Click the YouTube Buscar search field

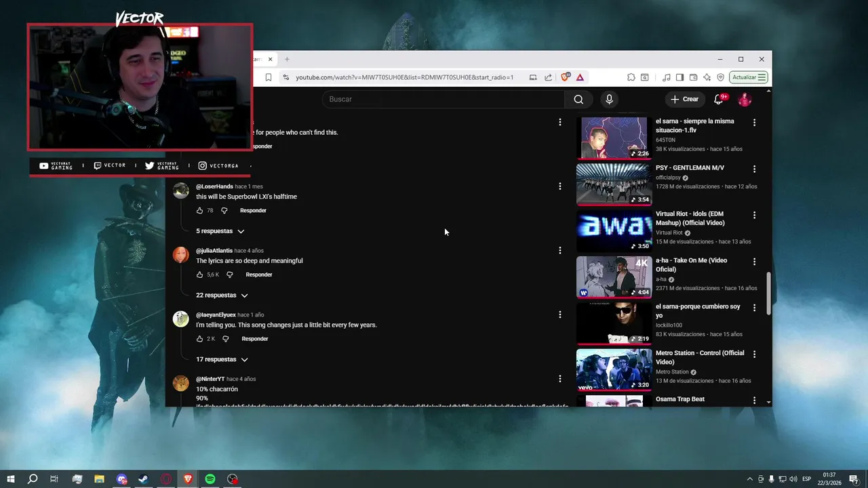coord(443,99)
